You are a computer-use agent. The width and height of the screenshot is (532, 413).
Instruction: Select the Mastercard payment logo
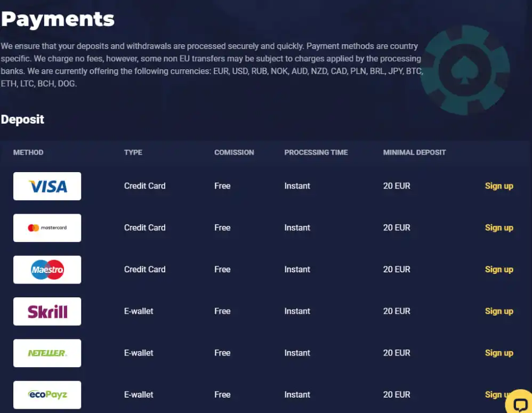point(47,228)
